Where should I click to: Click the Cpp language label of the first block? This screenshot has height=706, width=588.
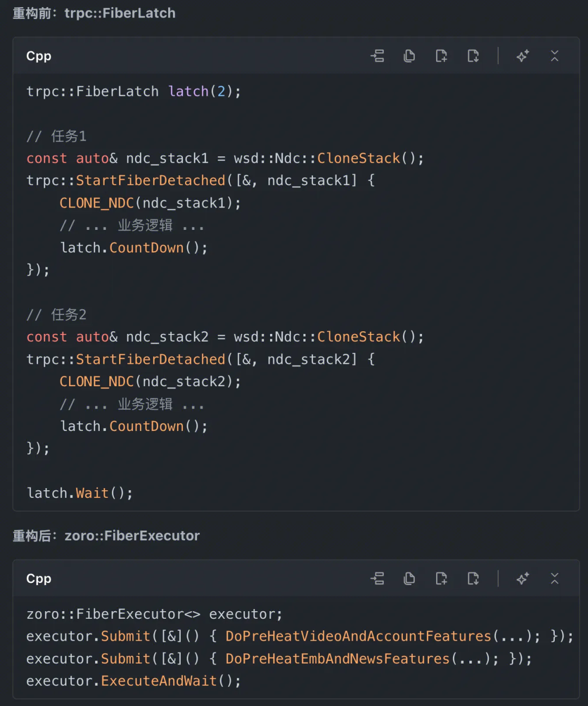[x=39, y=56]
